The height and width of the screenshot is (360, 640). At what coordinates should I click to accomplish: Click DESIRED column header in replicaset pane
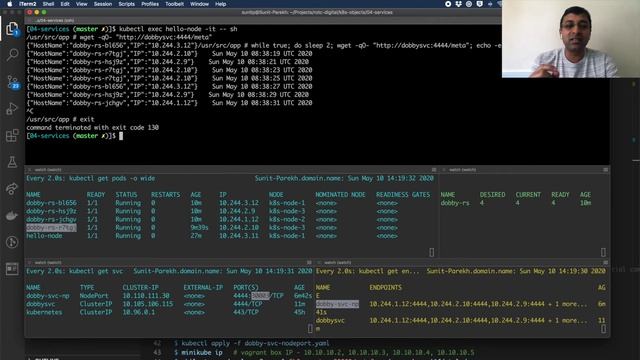492,195
